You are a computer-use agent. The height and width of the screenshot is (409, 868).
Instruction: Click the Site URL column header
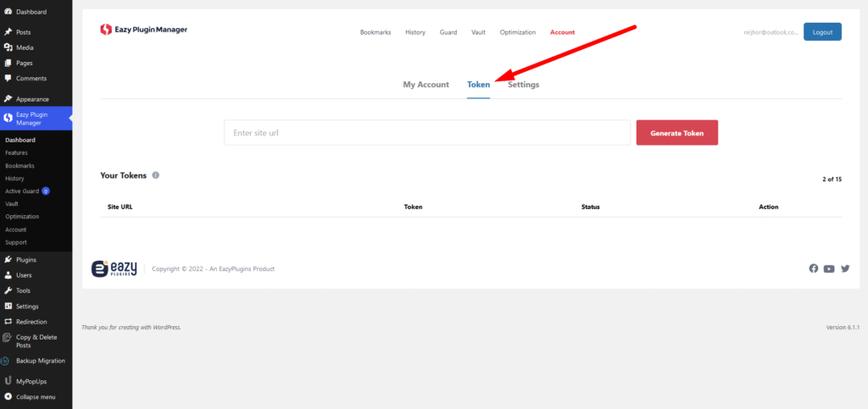(x=120, y=207)
